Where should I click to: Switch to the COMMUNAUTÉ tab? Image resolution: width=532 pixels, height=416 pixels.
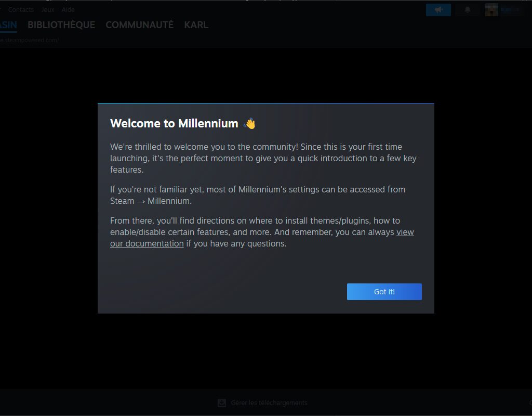pyautogui.click(x=139, y=25)
